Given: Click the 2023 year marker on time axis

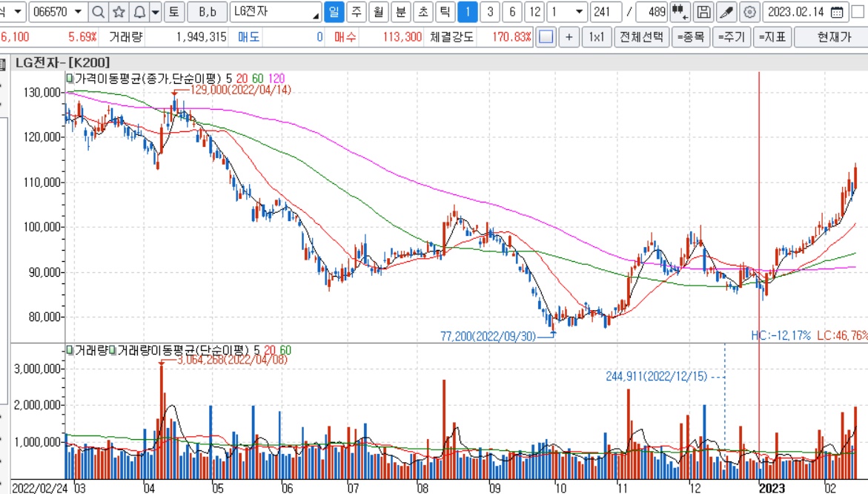Looking at the screenshot, I should tap(772, 488).
